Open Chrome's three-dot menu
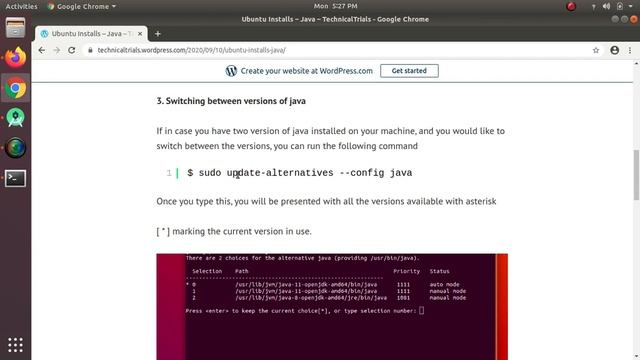 click(x=630, y=50)
